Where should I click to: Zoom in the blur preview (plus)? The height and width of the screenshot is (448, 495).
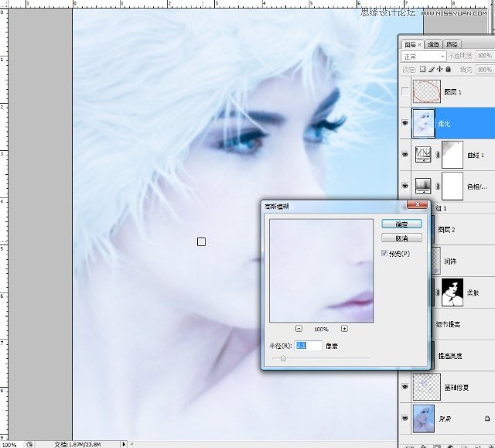coord(344,329)
